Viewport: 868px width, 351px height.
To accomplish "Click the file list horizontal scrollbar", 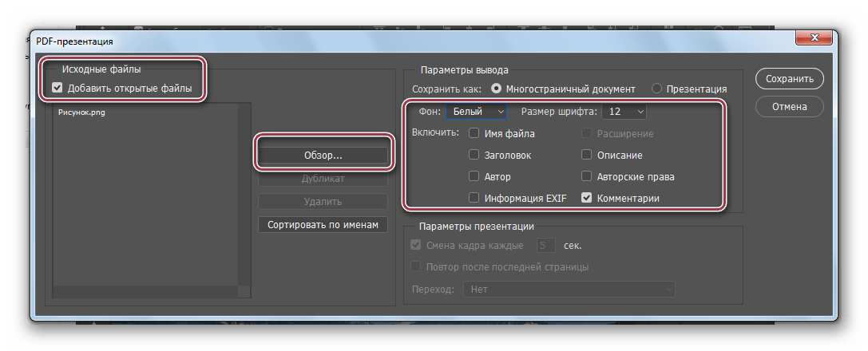I will [x=145, y=292].
